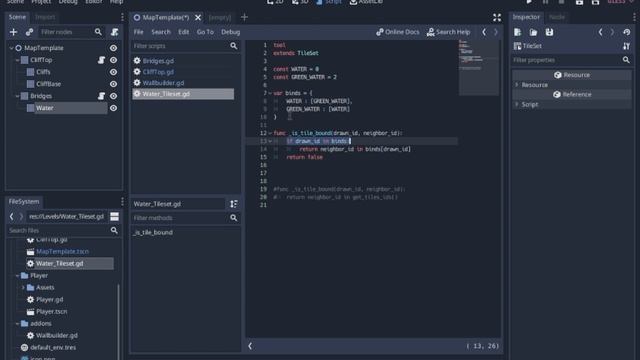Viewport: 640px width, 360px height.
Task: Open the Edit menu in script editor
Action: [x=184, y=32]
